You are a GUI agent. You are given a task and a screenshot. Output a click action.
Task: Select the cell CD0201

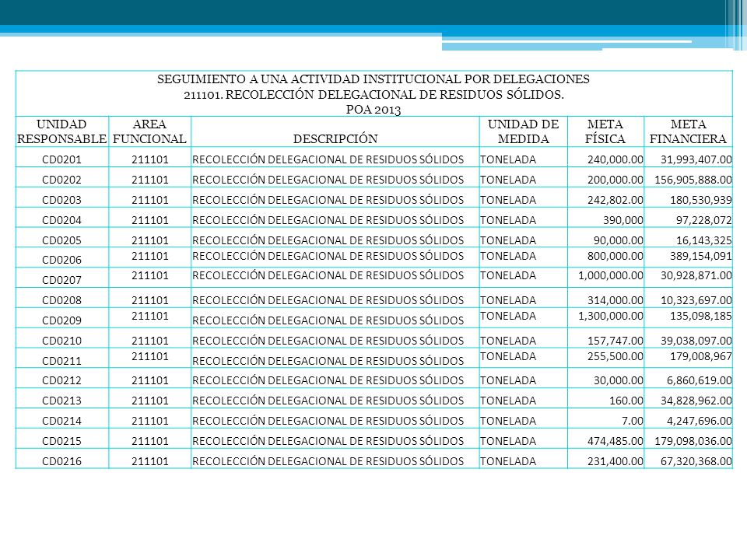pyautogui.click(x=62, y=159)
